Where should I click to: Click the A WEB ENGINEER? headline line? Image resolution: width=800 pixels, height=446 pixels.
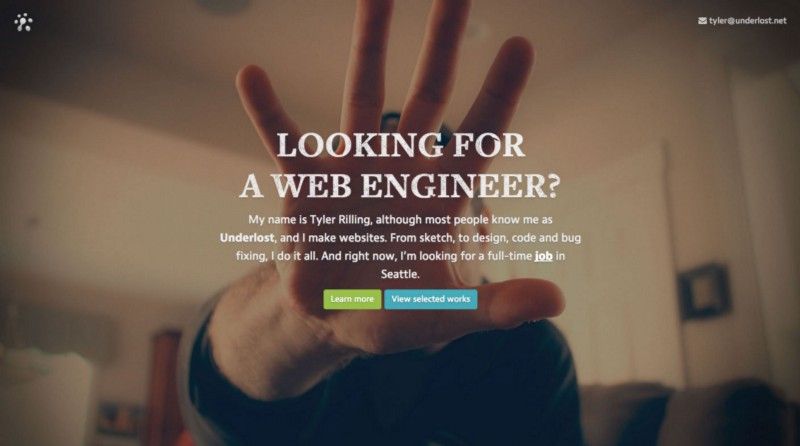(x=400, y=185)
